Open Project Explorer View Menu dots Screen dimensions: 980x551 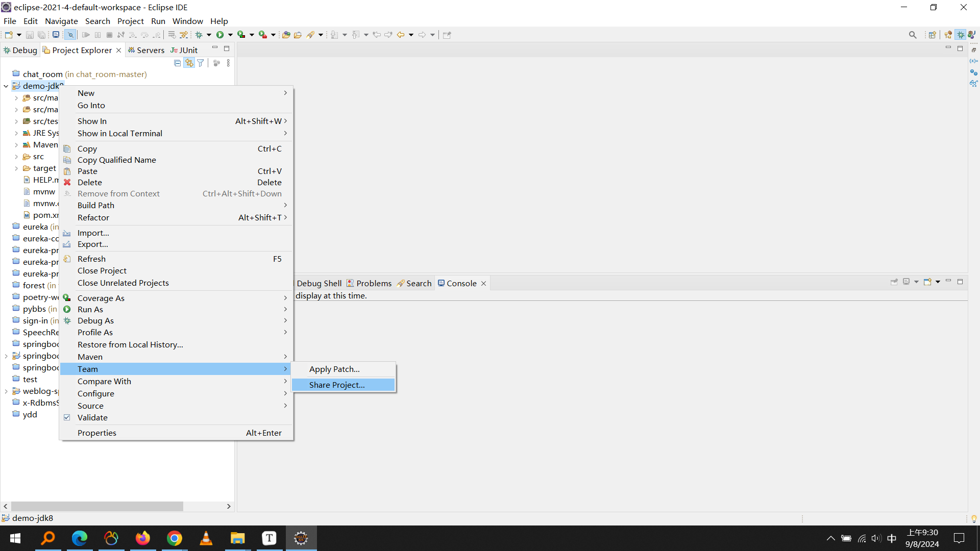point(228,63)
